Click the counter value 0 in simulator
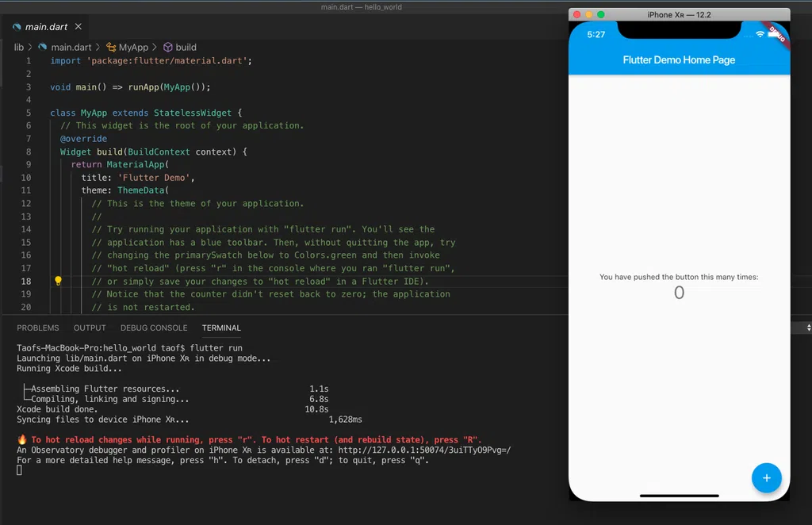 pyautogui.click(x=679, y=293)
